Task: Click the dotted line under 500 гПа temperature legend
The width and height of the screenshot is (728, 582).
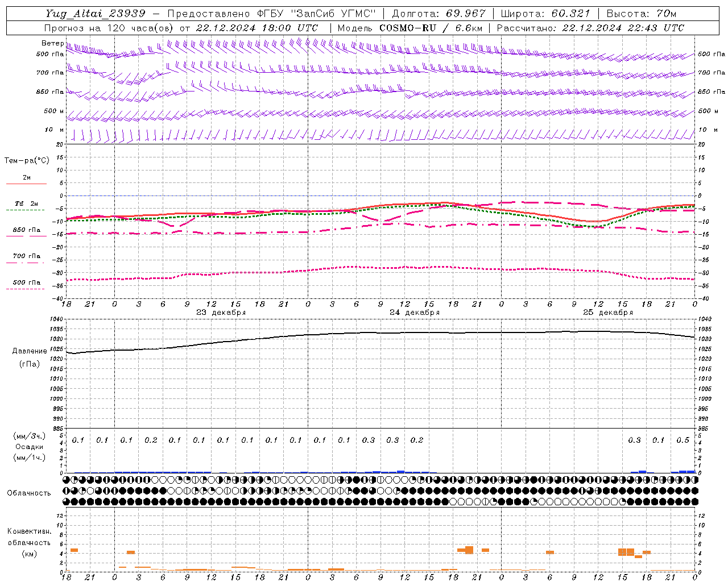Action: pyautogui.click(x=26, y=289)
